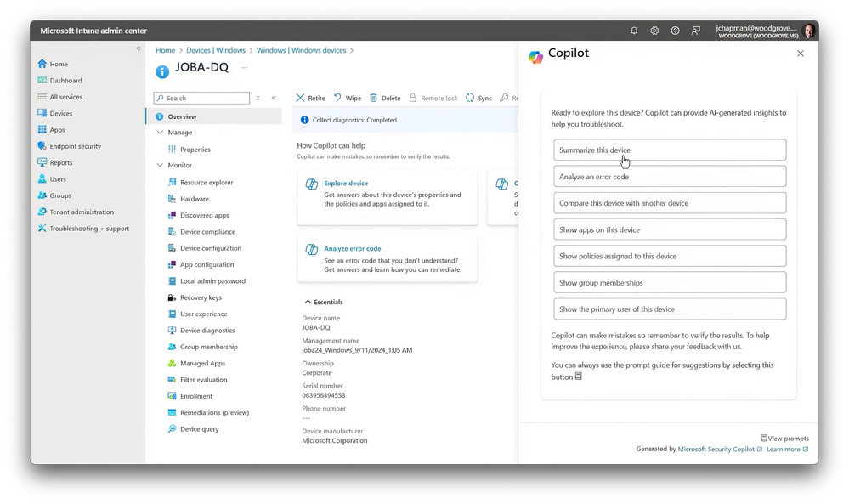
Task: Click the device menu Search field
Action: (201, 98)
